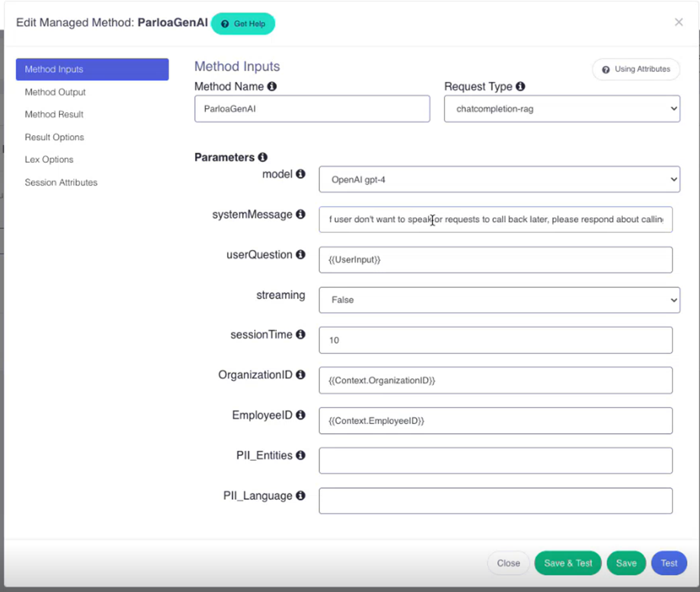Open the Request Type dropdown
Screen dimensions: 700x592
pyautogui.click(x=561, y=109)
